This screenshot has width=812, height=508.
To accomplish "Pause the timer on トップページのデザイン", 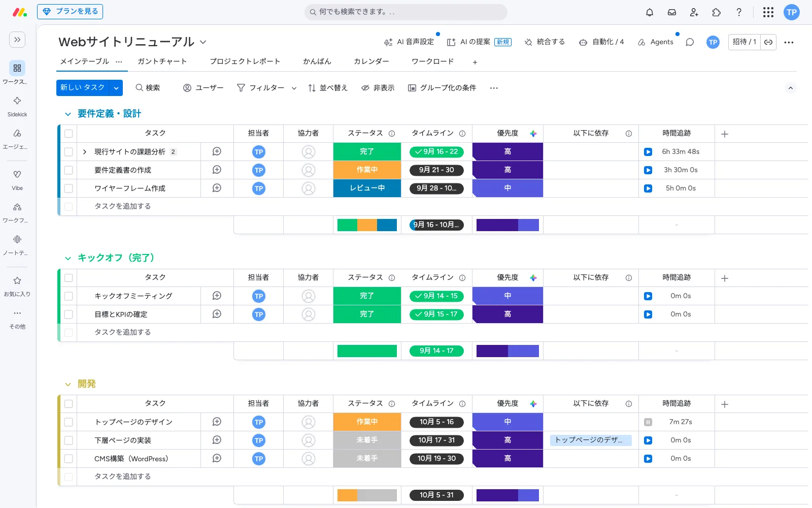I will 648,422.
